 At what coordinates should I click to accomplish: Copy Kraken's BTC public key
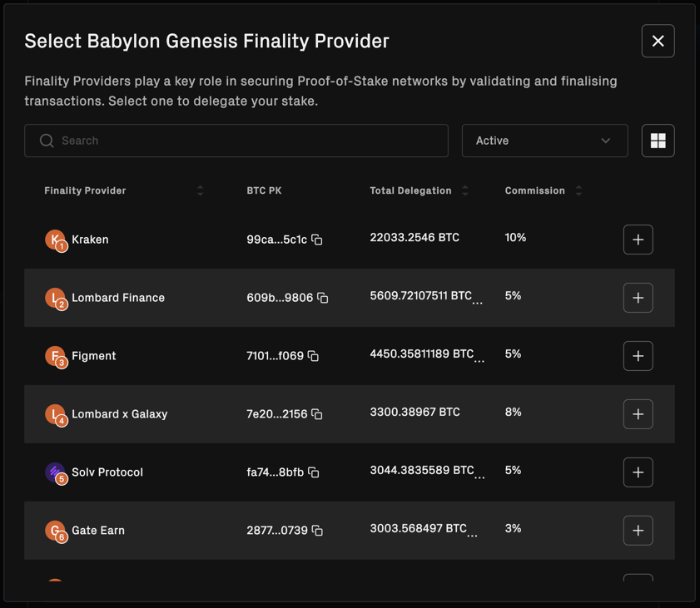(x=316, y=240)
